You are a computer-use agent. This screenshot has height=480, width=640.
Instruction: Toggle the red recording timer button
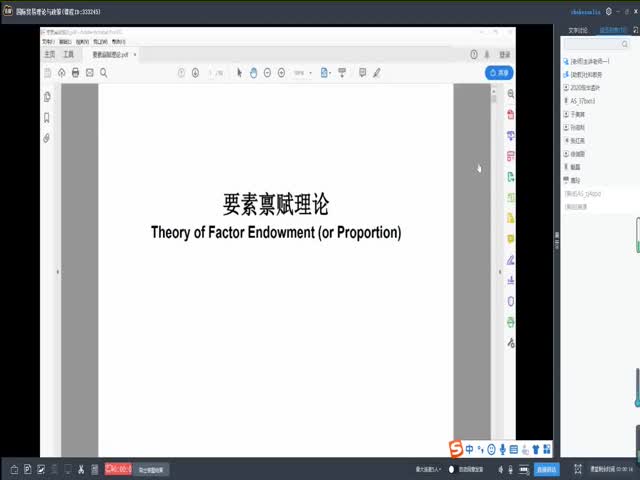tap(118, 469)
